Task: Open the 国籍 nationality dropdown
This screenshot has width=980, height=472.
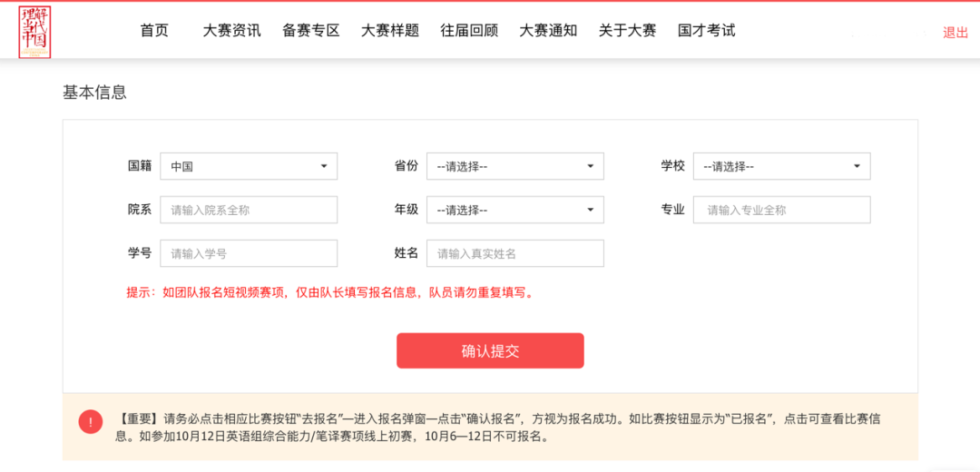Action: [x=249, y=166]
